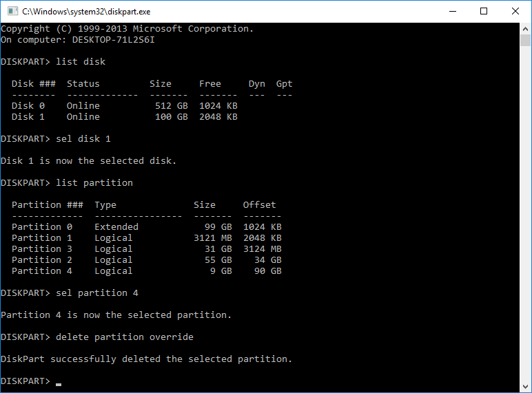Click the '512 GB' disk size value
The width and height of the screenshot is (532, 393).
[172, 106]
